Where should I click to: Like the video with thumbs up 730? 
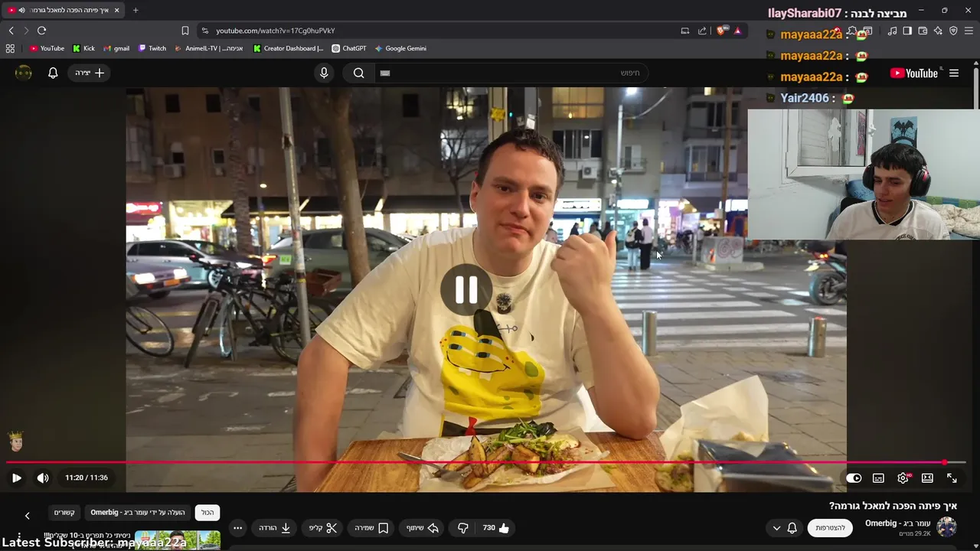coord(496,527)
